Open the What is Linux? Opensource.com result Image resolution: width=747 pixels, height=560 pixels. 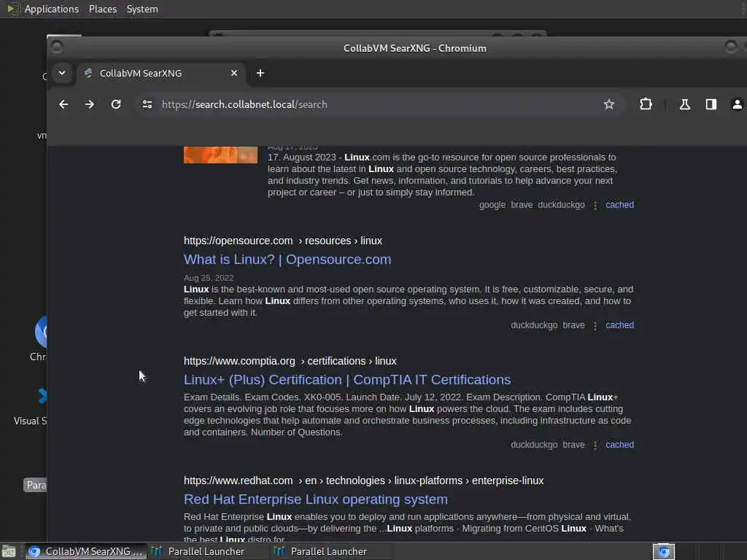pyautogui.click(x=287, y=260)
